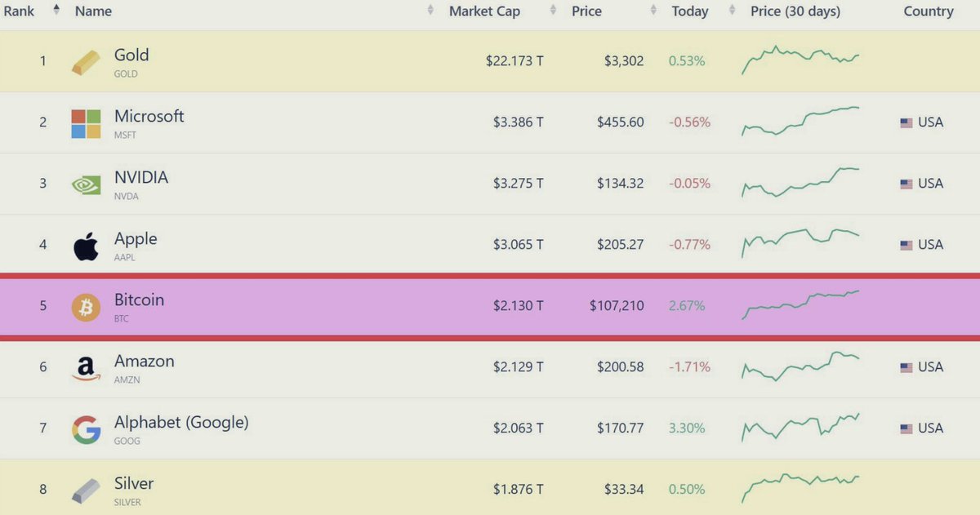Click the Microsoft 30-day price chart
This screenshot has width=980, height=515.
click(800, 121)
